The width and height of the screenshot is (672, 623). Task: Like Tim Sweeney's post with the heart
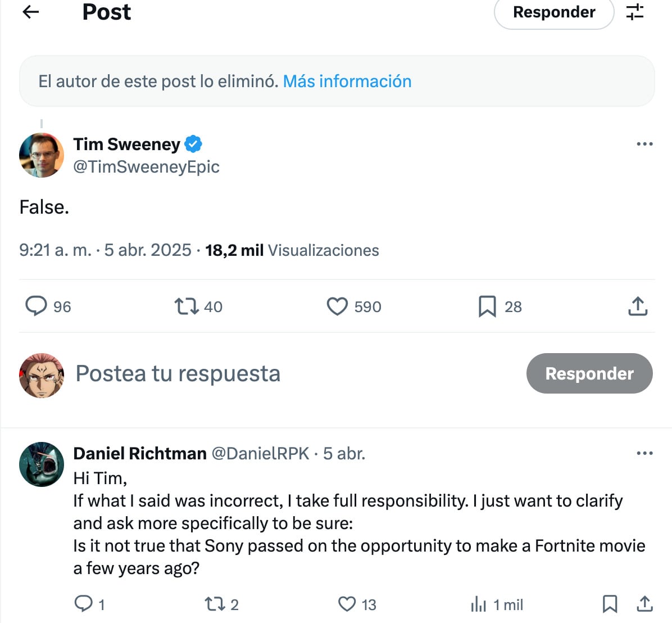point(338,306)
